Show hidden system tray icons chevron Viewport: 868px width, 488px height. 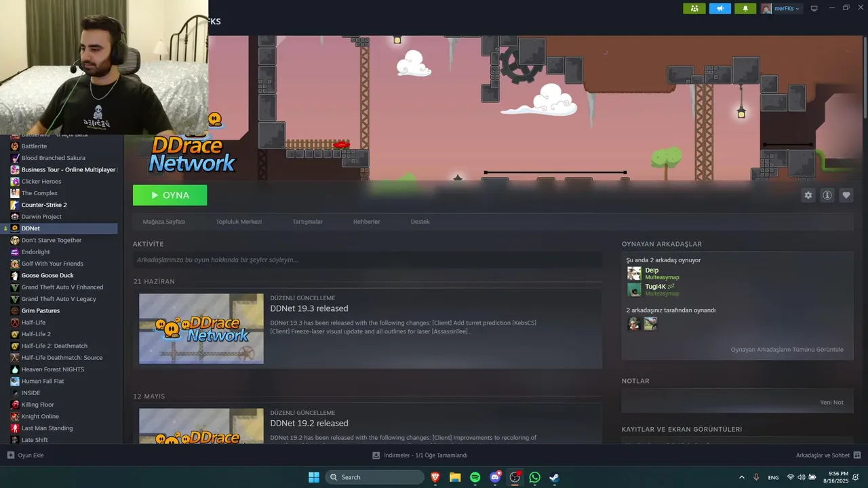point(741,477)
